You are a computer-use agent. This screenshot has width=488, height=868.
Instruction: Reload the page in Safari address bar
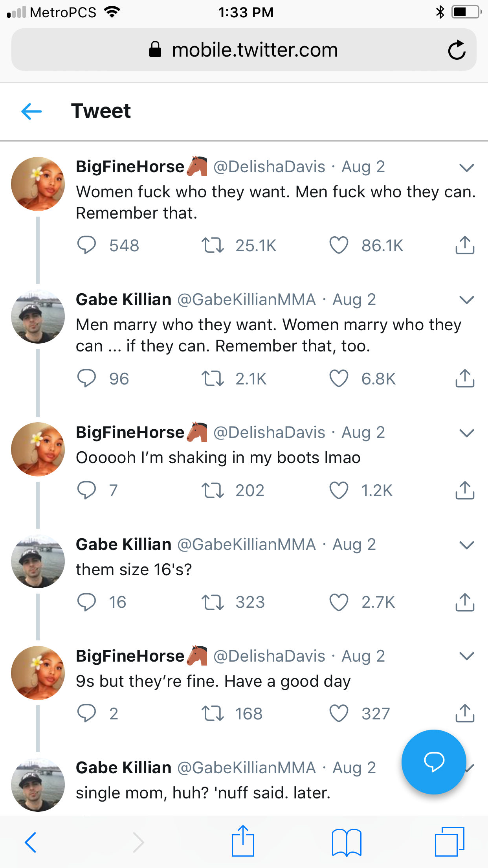[x=457, y=50]
